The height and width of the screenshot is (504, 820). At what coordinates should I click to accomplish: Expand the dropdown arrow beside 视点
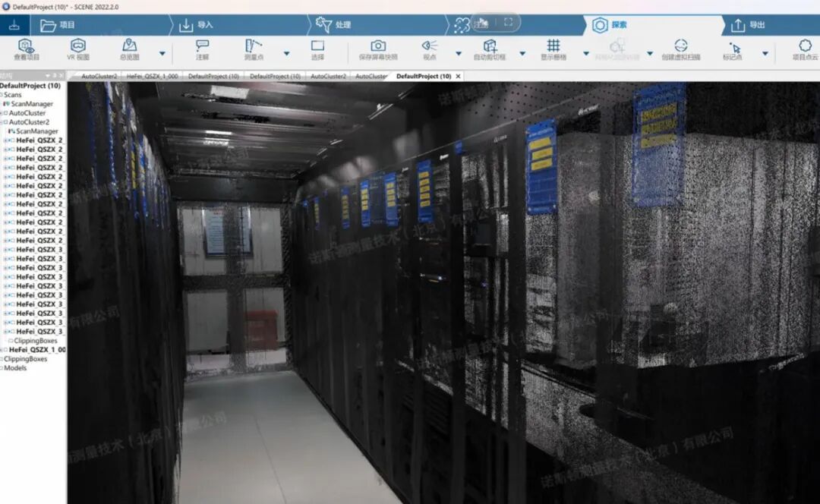(458, 54)
